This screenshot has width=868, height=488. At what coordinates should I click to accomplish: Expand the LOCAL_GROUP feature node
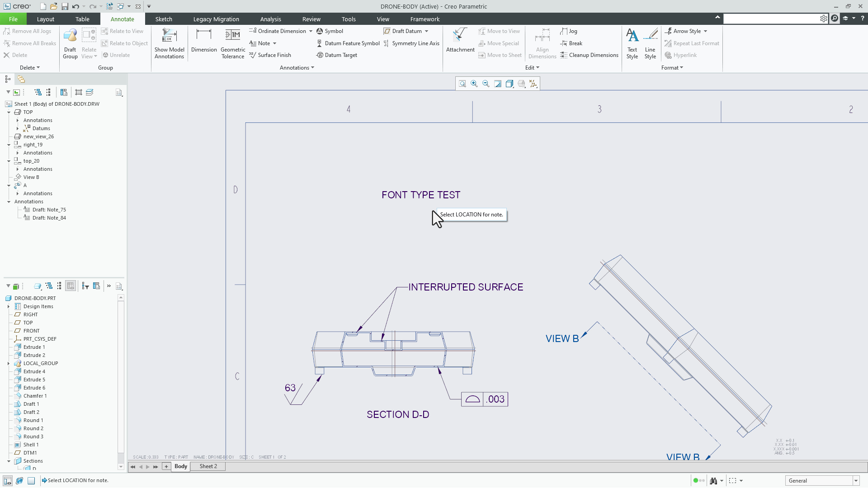9,364
